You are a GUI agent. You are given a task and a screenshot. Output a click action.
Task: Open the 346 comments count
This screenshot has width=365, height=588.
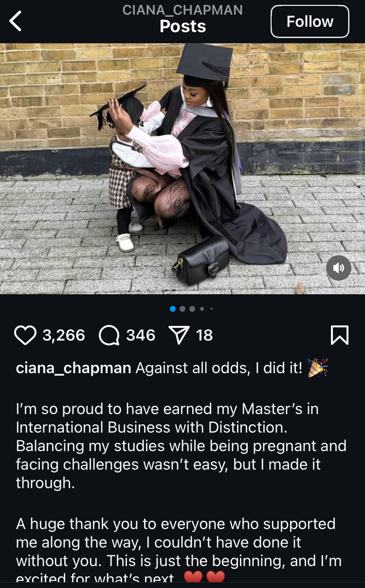[141, 335]
